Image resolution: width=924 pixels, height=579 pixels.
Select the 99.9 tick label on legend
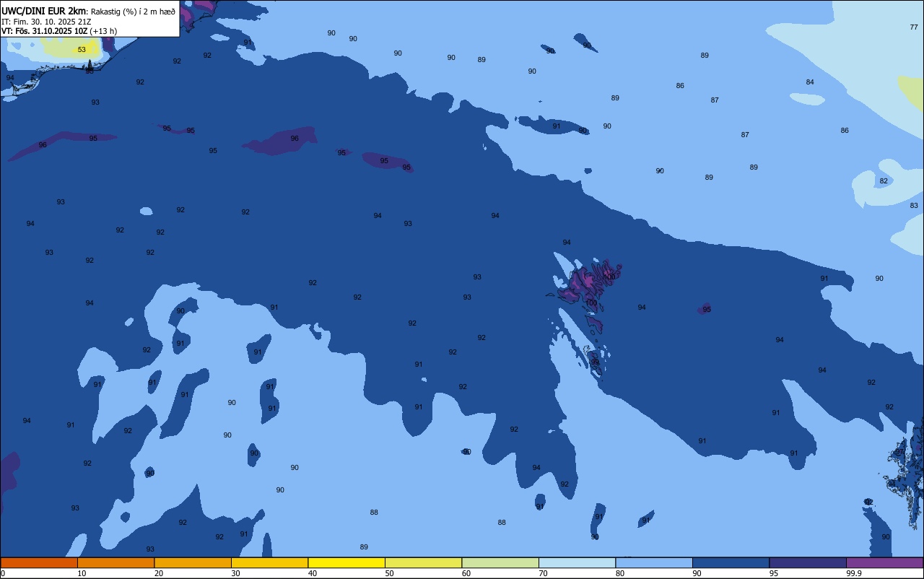[x=854, y=573]
